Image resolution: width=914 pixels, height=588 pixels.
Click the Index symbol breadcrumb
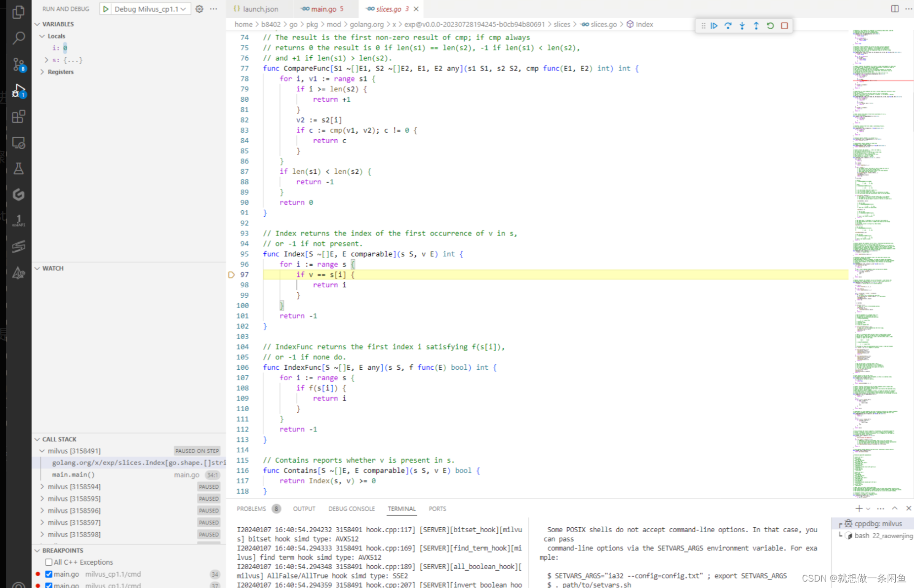(644, 24)
